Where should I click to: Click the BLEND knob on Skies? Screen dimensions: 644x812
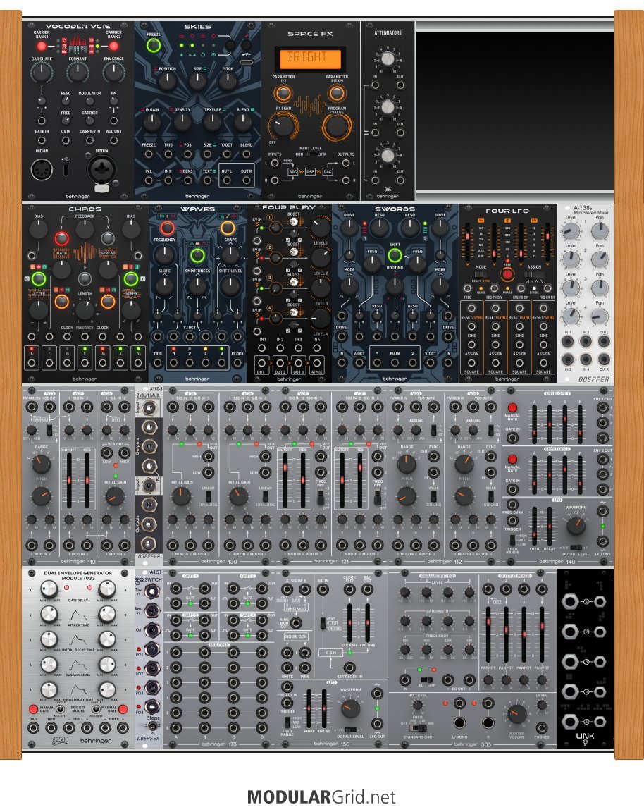coord(242,122)
